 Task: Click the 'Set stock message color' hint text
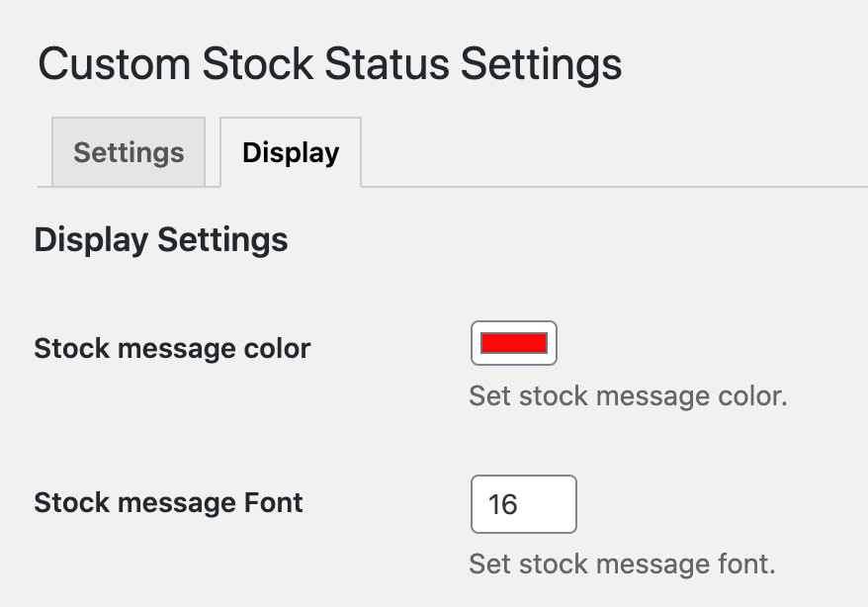[628, 395]
